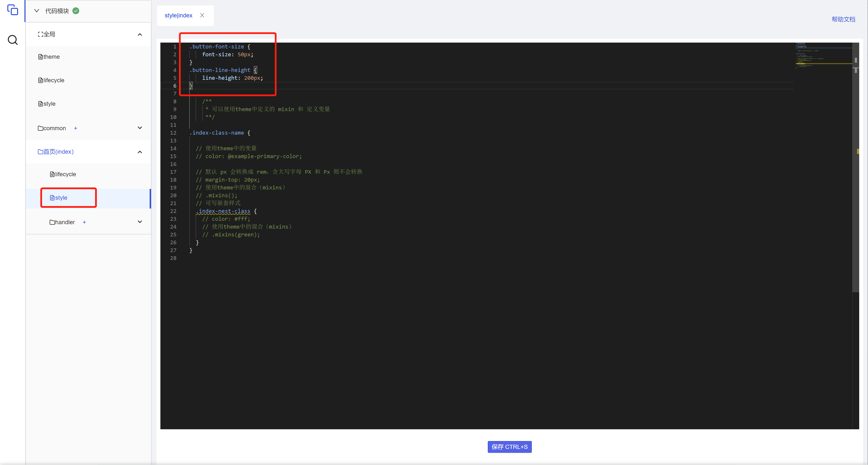Select the 全局 section header
868x465 pixels.
pyautogui.click(x=88, y=35)
